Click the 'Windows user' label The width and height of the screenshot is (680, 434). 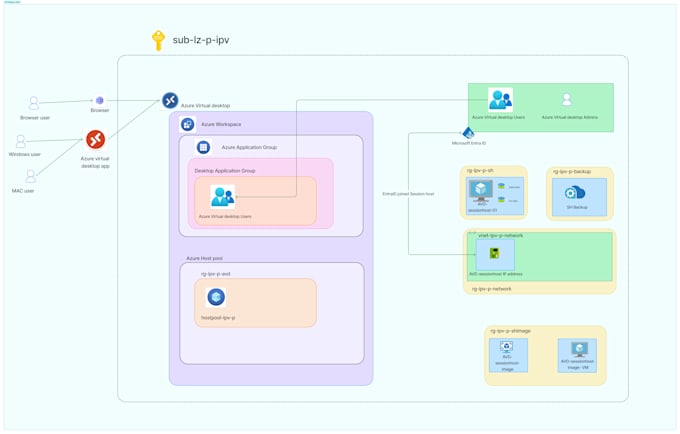click(25, 154)
